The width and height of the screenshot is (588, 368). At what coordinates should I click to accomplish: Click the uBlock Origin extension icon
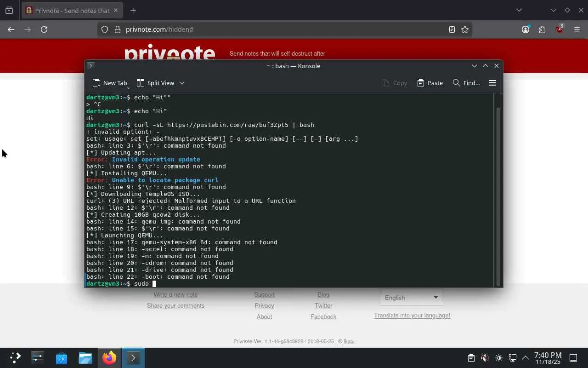[x=560, y=29]
